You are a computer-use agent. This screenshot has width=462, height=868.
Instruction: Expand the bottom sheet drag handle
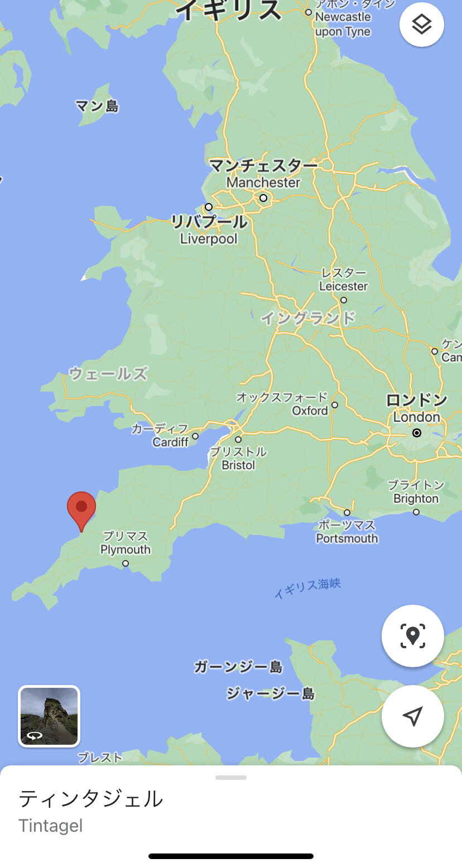coord(231,777)
